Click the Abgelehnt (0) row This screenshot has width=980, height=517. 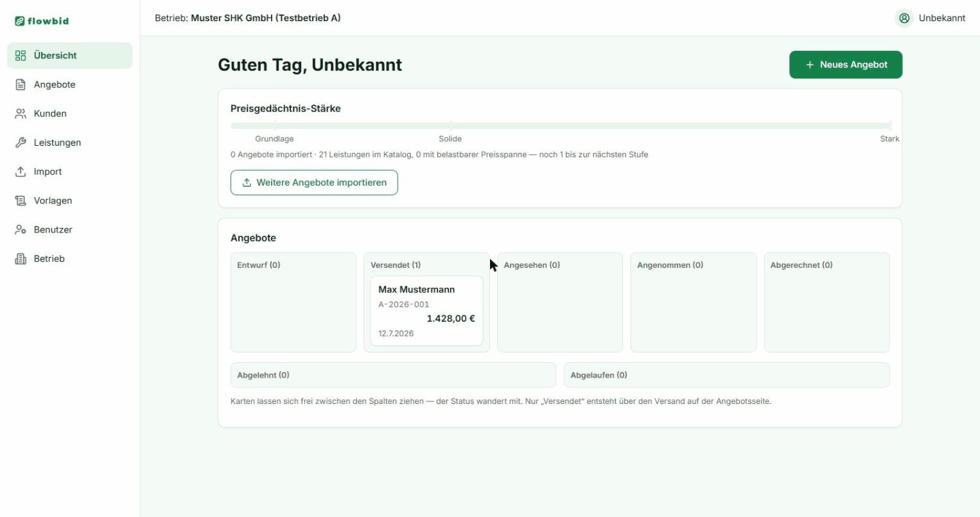point(393,375)
